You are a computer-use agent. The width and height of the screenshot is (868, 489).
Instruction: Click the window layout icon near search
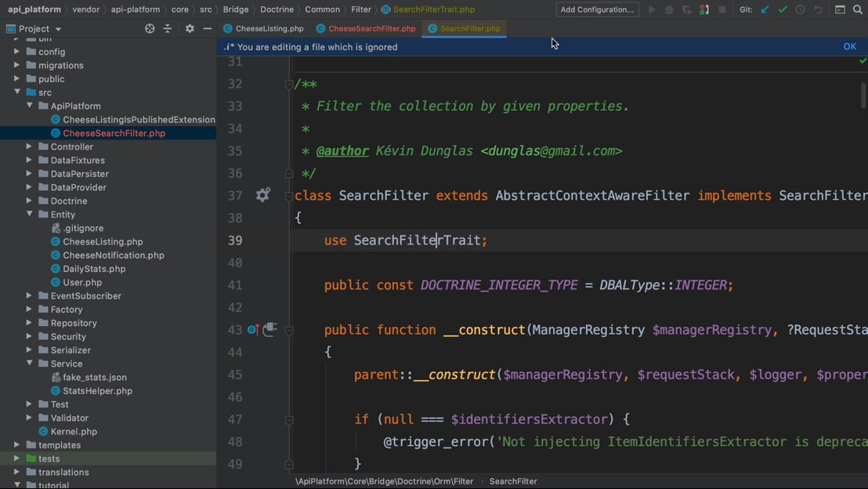[x=840, y=9]
